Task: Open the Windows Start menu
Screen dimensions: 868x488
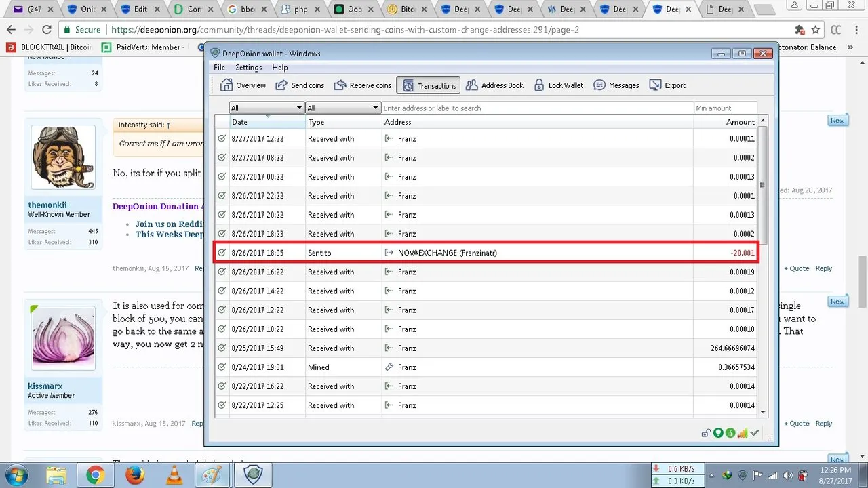Action: 15,474
